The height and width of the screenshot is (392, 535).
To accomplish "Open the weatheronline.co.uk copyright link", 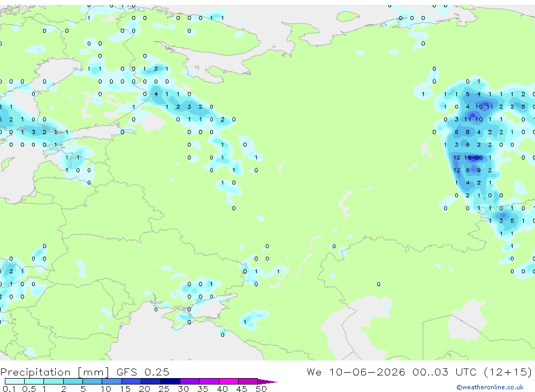I will [x=490, y=387].
